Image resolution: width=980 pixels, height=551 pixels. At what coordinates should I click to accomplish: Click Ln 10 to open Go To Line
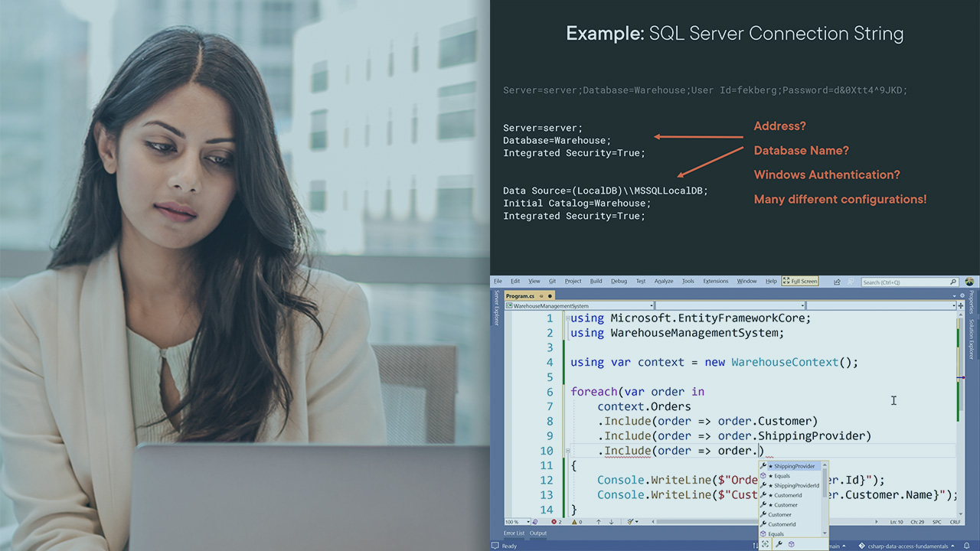point(897,520)
